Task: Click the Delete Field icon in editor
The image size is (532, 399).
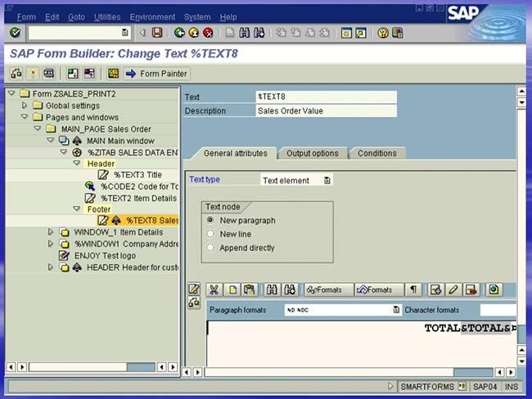Action: pyautogui.click(x=471, y=289)
